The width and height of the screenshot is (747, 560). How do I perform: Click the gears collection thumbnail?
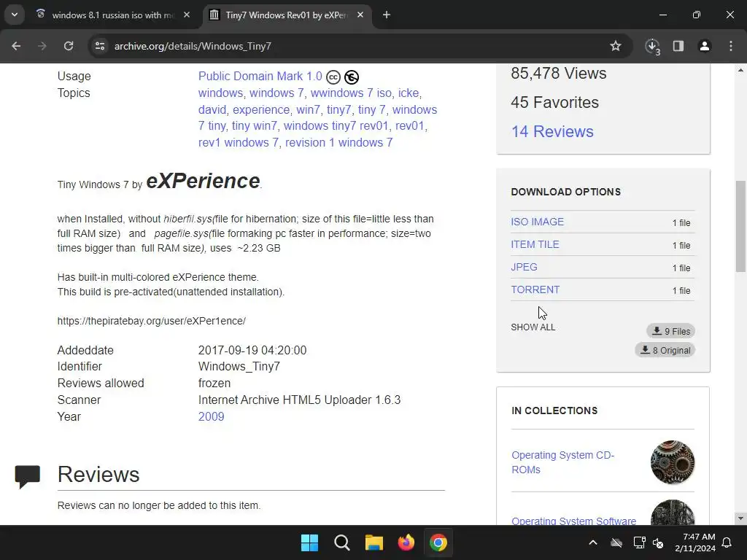coord(673,462)
